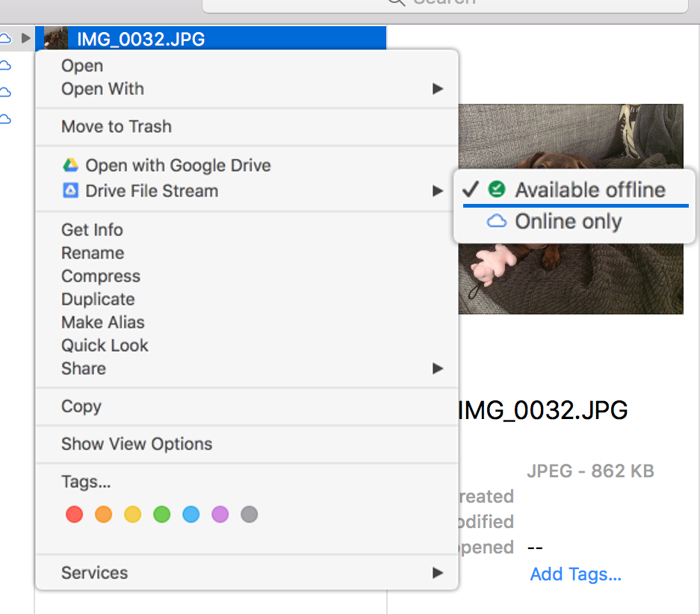Screen dimensions: 700x614
Task: Click the Drive File Stream icon
Action: click(70, 190)
